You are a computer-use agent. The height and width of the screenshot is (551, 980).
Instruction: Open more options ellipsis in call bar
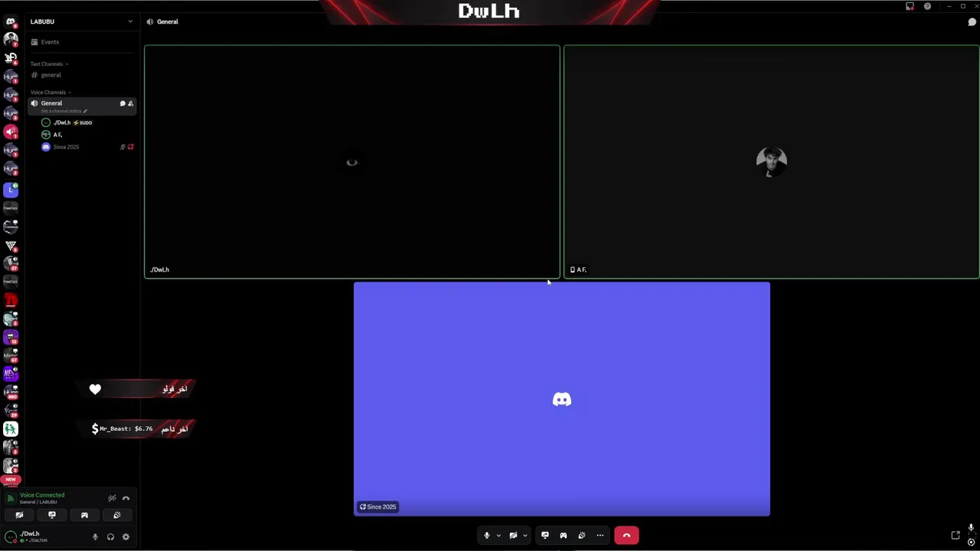(600, 536)
